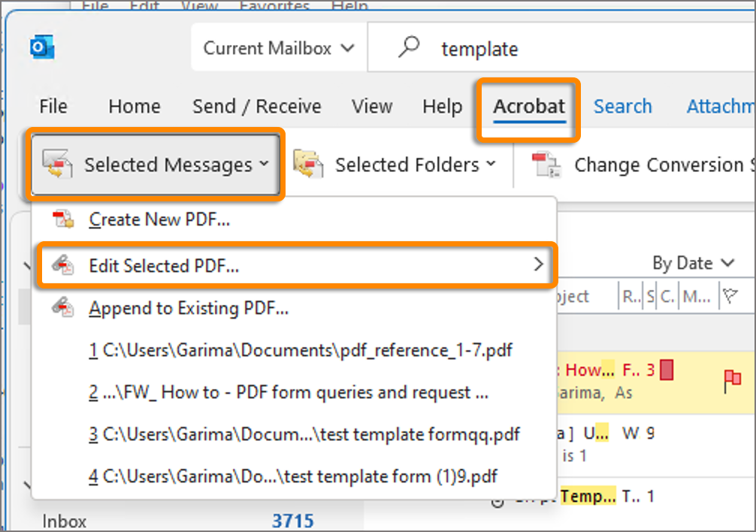The height and width of the screenshot is (532, 756).
Task: Click the Selected Messages envelope icon
Action: tap(57, 165)
